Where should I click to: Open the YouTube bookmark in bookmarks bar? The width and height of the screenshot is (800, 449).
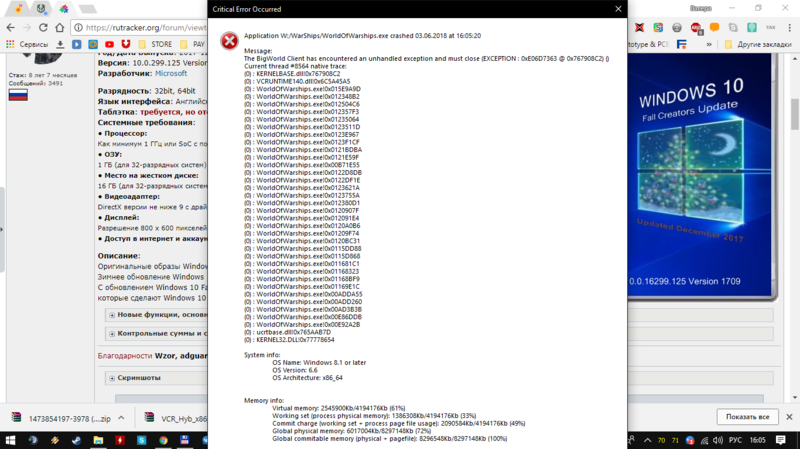[109, 44]
